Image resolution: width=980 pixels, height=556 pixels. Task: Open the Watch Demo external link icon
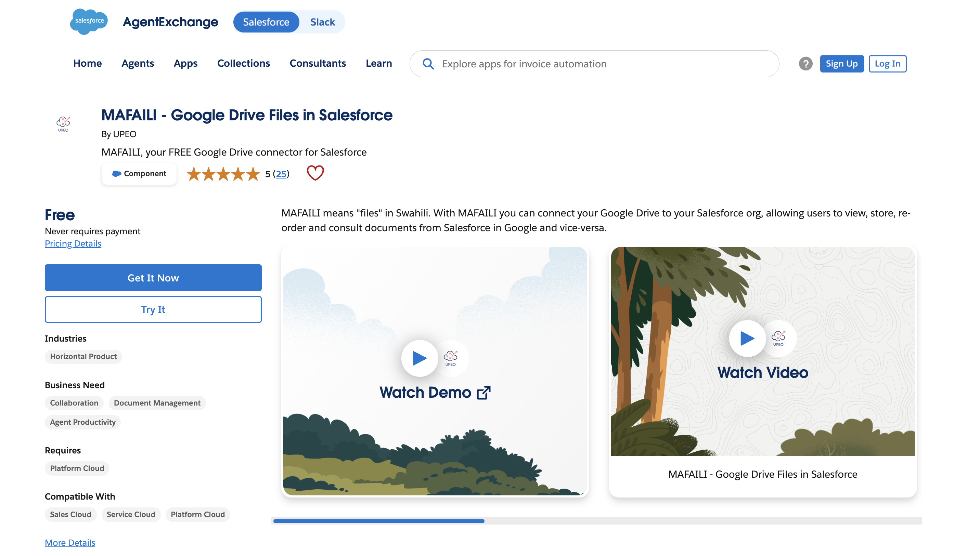tap(483, 393)
